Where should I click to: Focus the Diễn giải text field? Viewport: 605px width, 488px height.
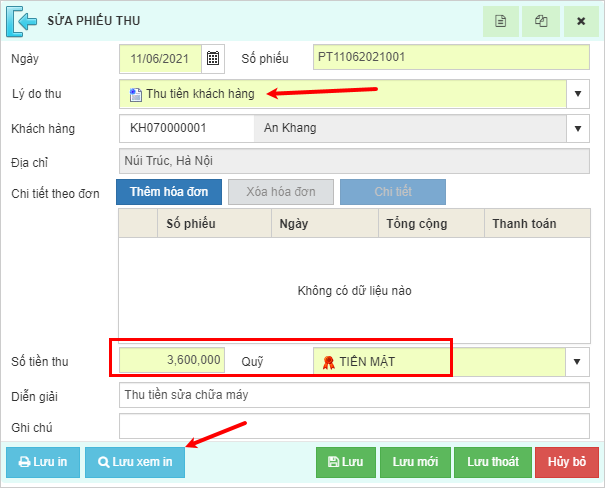[354, 395]
